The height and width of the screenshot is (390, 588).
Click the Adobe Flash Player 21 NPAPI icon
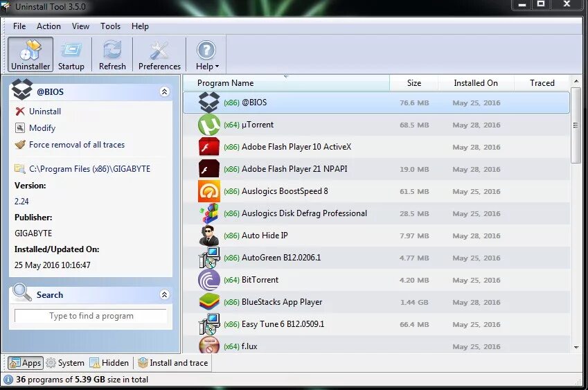(x=209, y=169)
